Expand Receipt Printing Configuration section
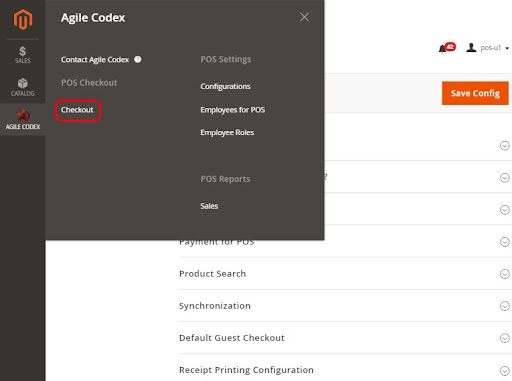 (505, 370)
